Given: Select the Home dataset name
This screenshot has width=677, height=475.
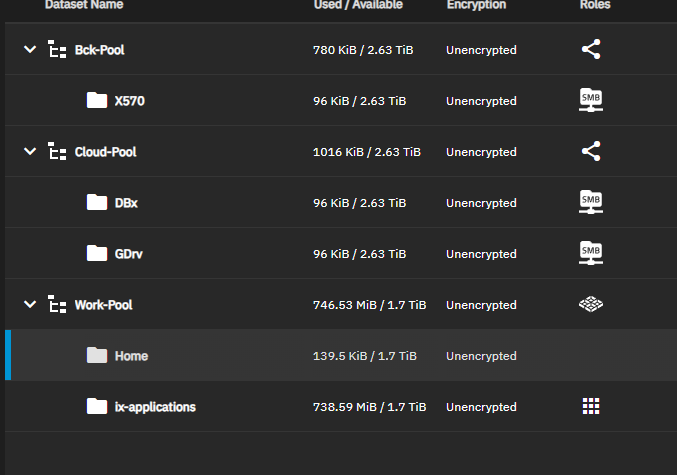Looking at the screenshot, I should [x=131, y=356].
